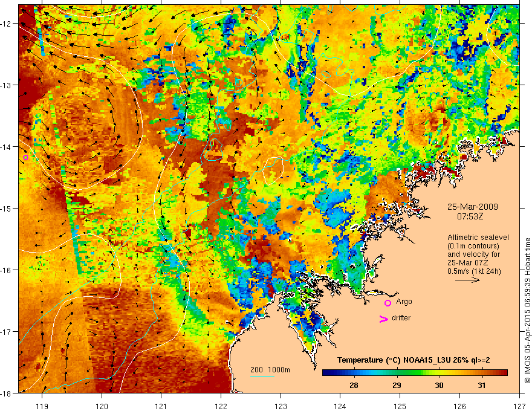Screen dimensions: 532x411
Task: Click the longitude axis label 125
Action: pyautogui.click(x=400, y=406)
